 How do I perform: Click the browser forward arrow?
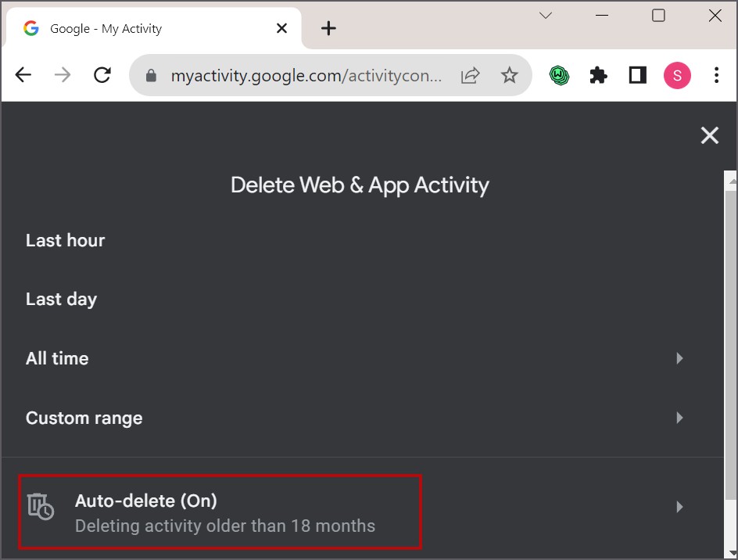point(62,75)
